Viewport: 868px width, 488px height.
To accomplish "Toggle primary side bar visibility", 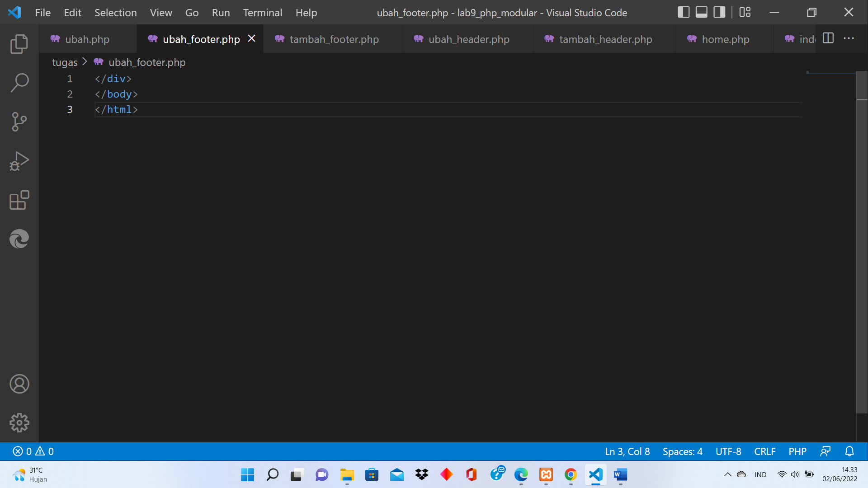I will [x=684, y=12].
